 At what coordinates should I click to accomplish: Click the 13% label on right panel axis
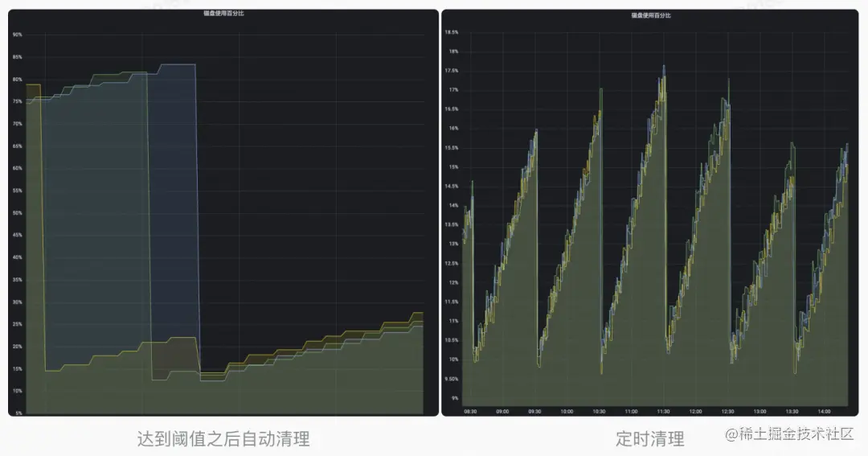click(x=453, y=244)
